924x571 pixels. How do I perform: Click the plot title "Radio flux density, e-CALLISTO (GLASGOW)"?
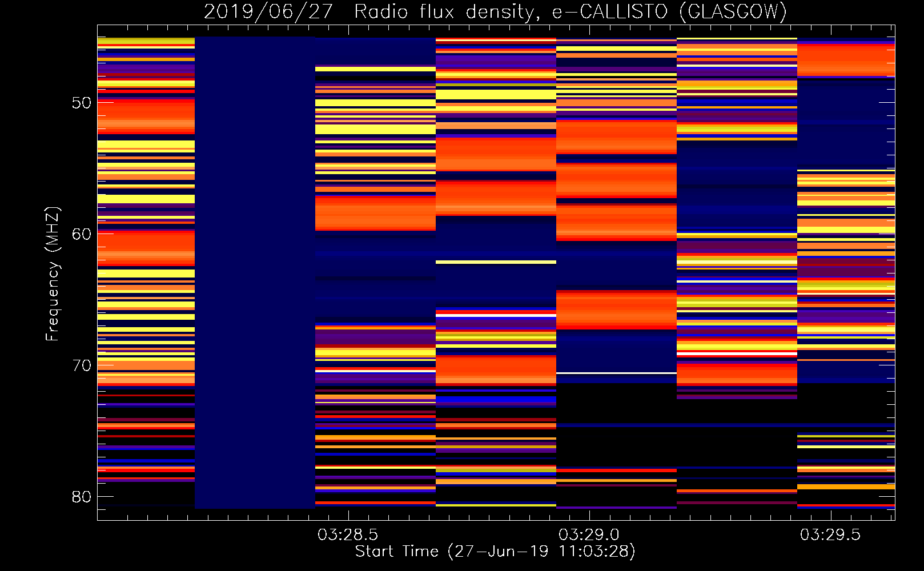[x=571, y=12]
